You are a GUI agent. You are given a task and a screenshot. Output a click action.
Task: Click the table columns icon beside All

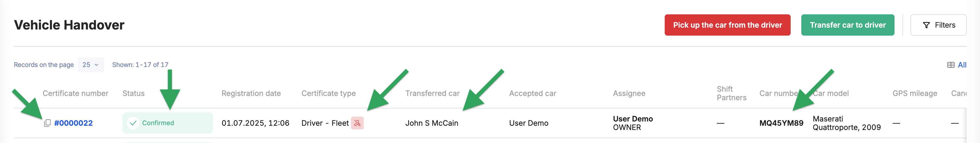tap(951, 65)
